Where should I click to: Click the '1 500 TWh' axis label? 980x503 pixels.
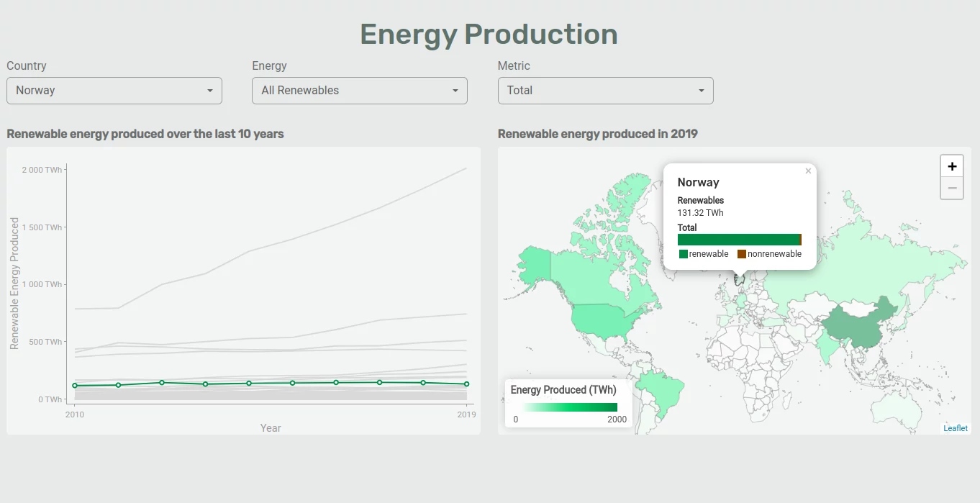click(42, 228)
